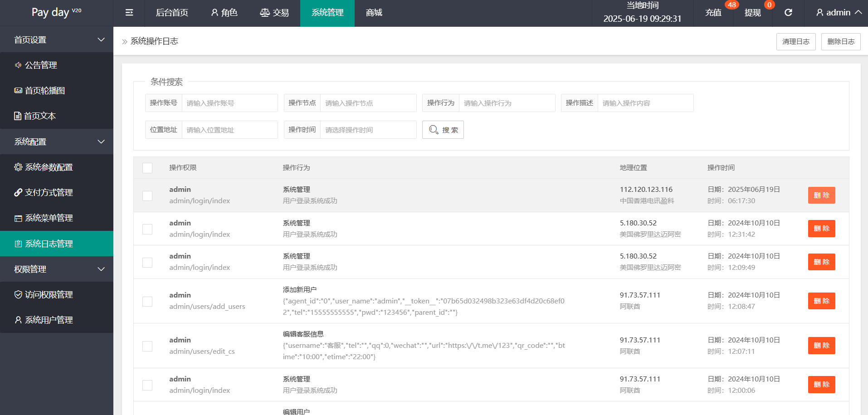Focus the 操作行为 input field
868x415 pixels.
[507, 103]
